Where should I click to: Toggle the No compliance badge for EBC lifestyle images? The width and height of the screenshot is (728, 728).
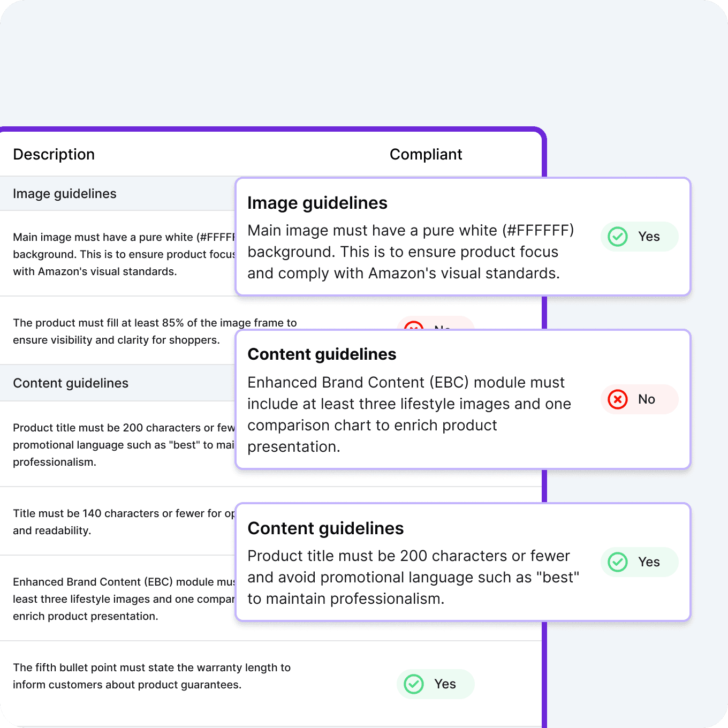pos(639,399)
